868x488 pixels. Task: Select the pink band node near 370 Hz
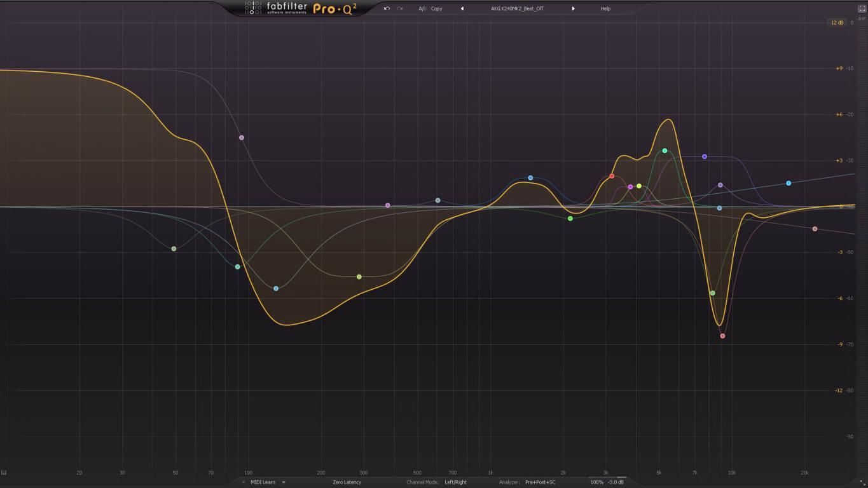click(388, 206)
